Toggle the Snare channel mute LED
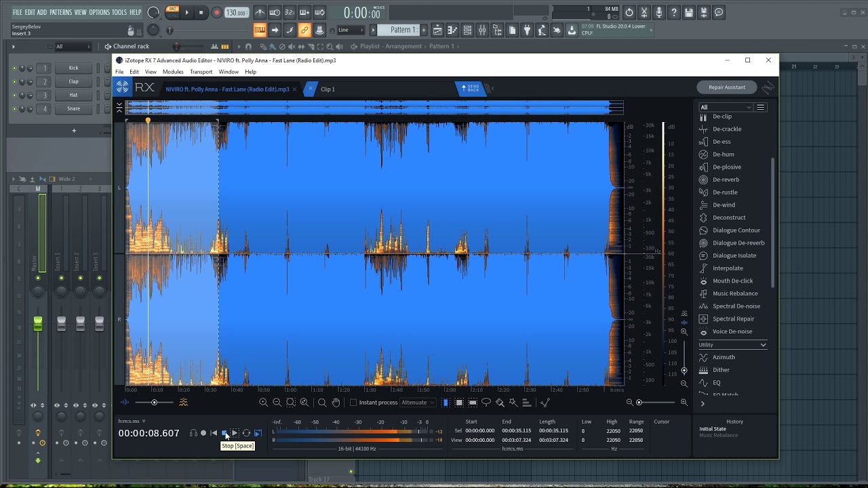 [14, 108]
